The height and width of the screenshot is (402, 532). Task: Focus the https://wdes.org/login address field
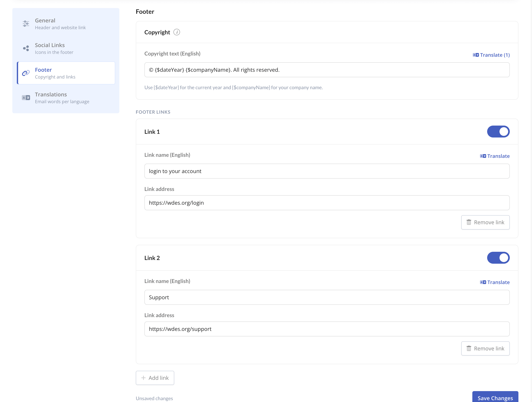pyautogui.click(x=327, y=203)
